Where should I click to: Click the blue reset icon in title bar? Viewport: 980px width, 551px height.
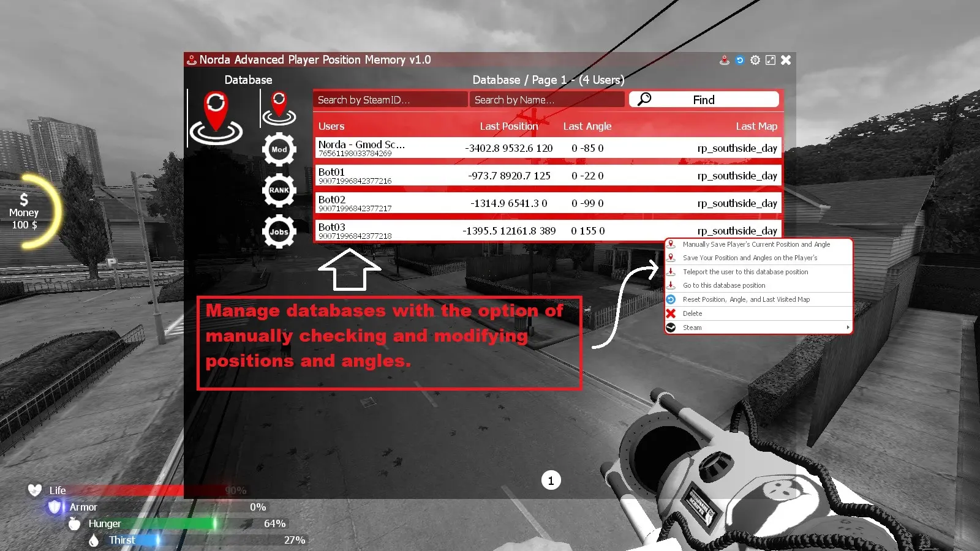740,59
